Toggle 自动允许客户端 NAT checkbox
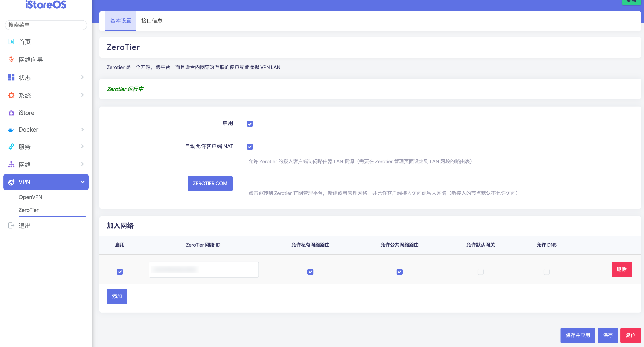 coord(250,147)
